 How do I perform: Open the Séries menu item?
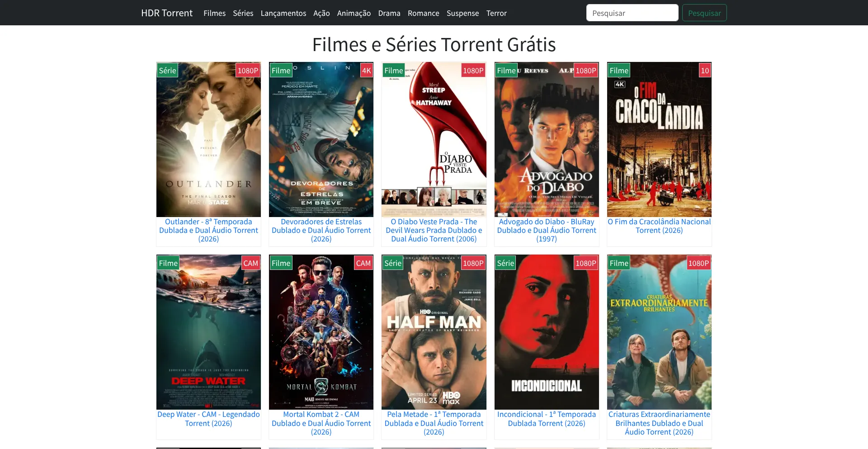[x=243, y=13]
